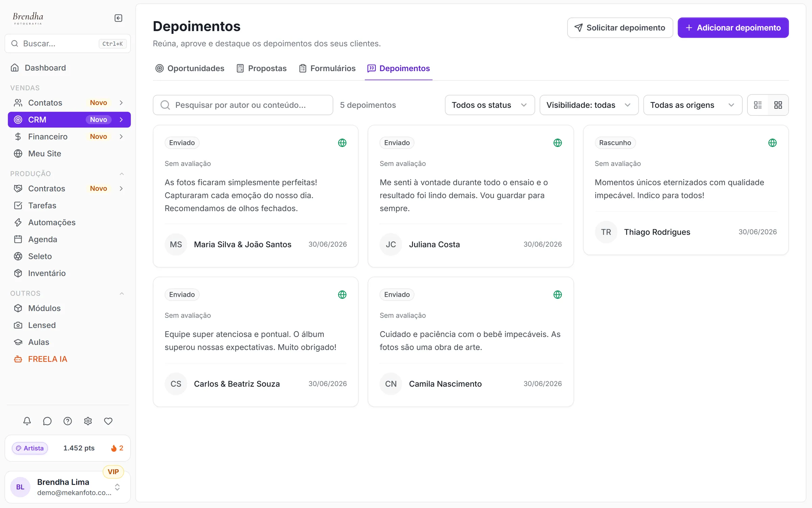The width and height of the screenshot is (812, 508).
Task: Open the settings gear icon
Action: [88, 421]
